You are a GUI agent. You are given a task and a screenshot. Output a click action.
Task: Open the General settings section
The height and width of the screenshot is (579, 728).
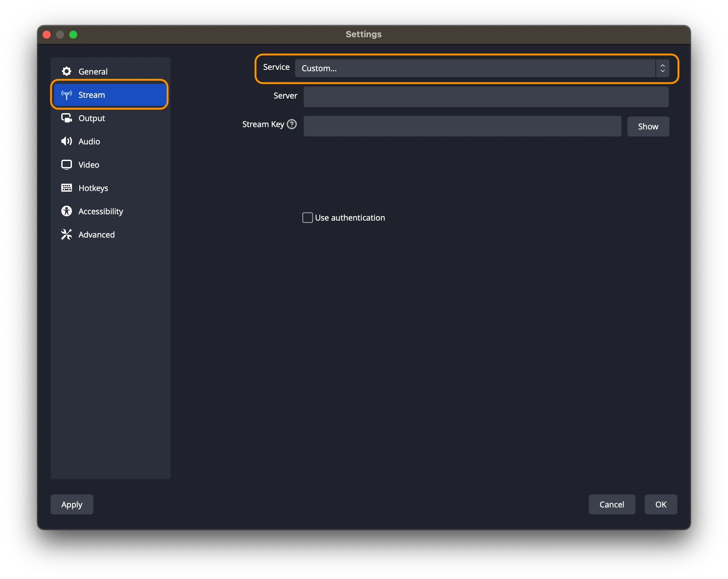(x=111, y=71)
